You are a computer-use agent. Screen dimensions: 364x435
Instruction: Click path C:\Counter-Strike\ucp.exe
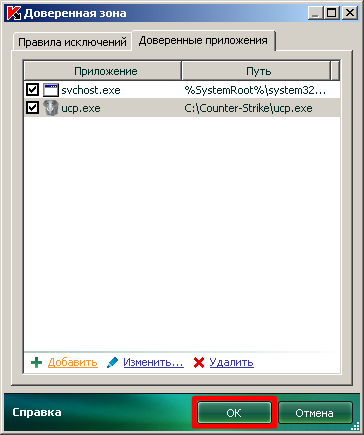click(x=248, y=108)
